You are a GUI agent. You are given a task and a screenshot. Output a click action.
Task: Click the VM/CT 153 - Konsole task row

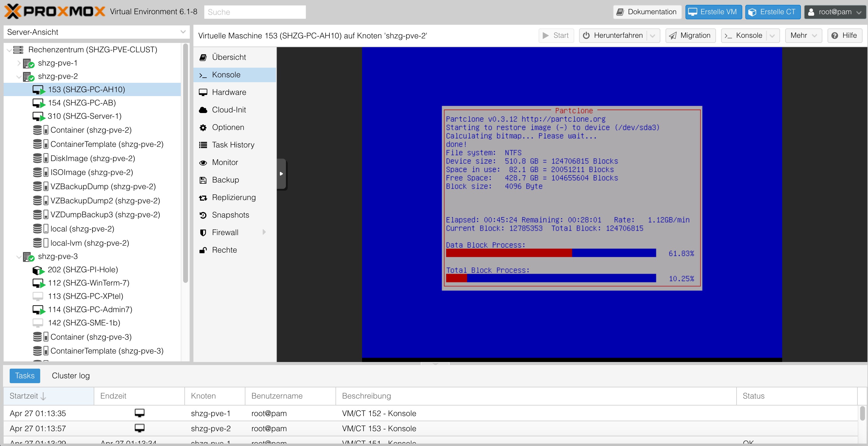pos(431,428)
